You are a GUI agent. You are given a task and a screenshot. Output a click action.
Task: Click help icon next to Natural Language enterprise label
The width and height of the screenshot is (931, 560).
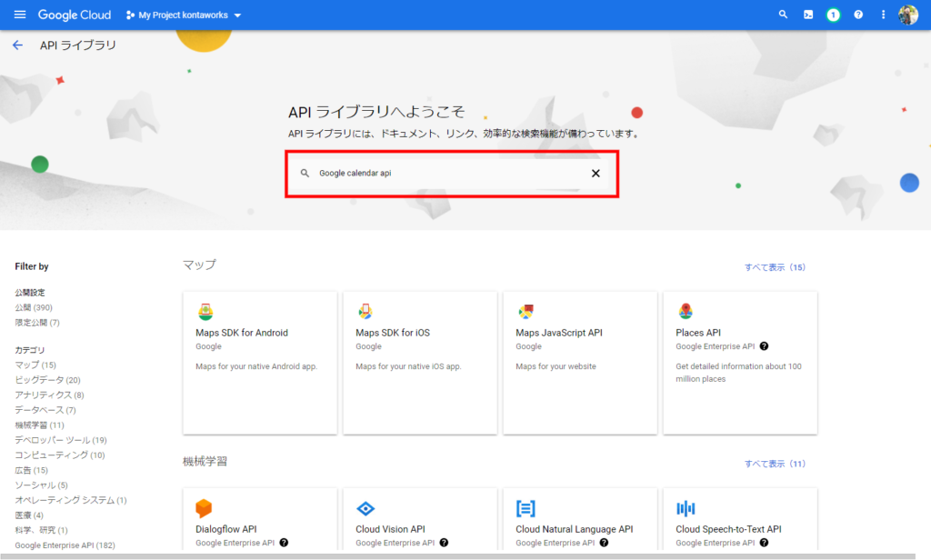(x=604, y=542)
